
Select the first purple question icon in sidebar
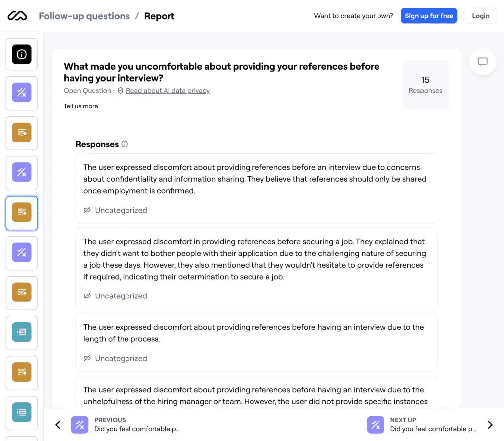(22, 92)
